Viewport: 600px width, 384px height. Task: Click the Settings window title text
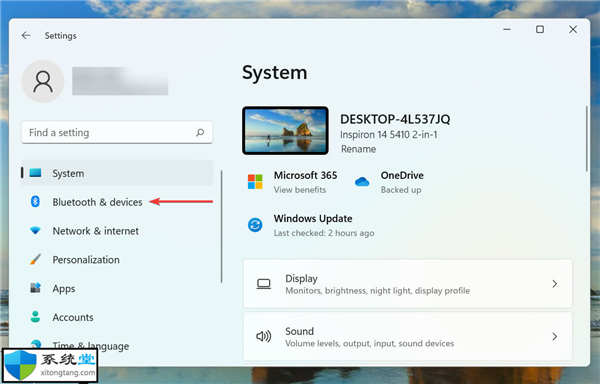point(60,36)
